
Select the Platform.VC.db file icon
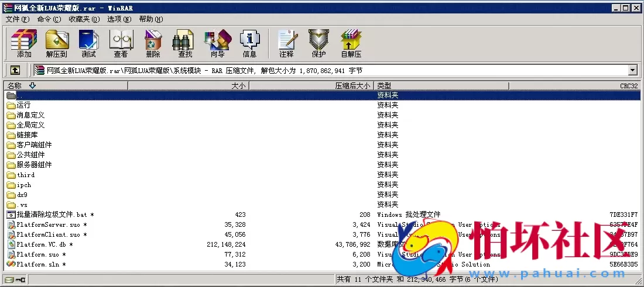pyautogui.click(x=11, y=244)
